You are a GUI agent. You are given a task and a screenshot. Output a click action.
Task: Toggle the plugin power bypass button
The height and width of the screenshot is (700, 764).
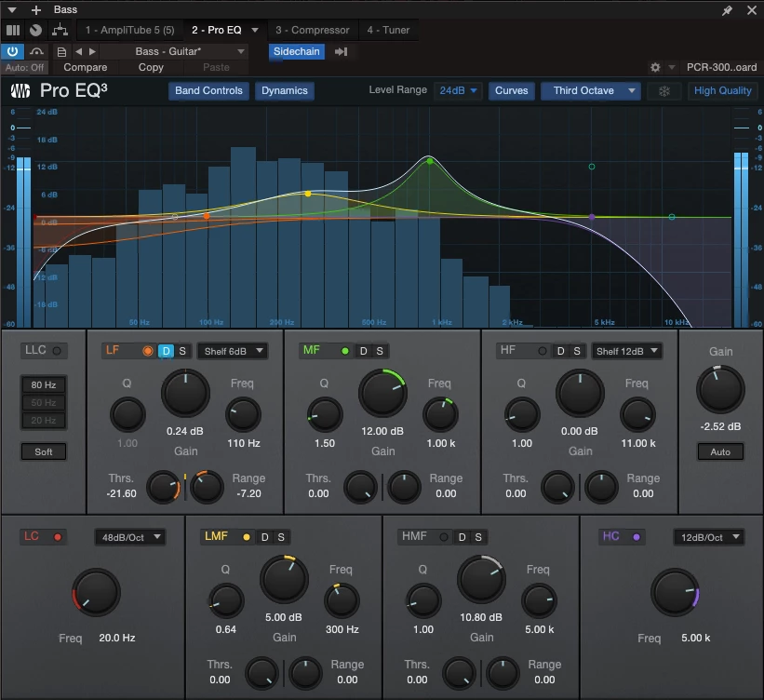(13, 52)
